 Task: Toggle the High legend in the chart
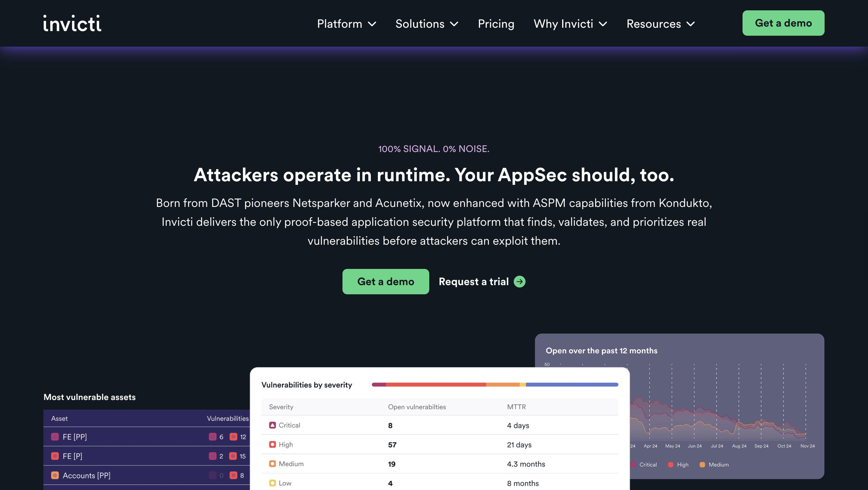point(678,464)
